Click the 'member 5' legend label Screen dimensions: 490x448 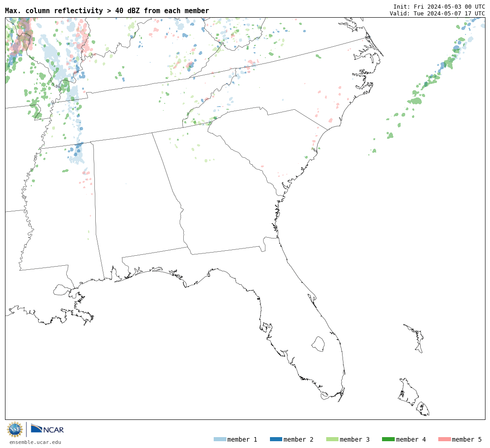467,439
